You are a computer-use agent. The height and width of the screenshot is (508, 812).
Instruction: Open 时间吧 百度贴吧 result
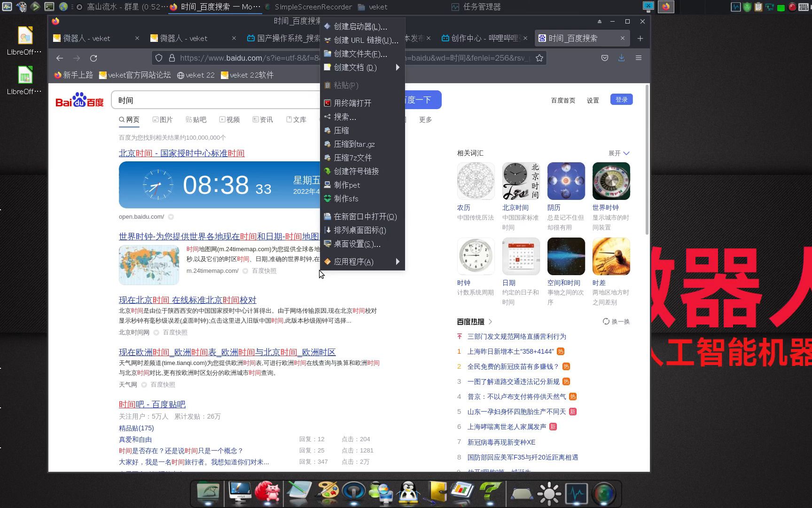point(152,405)
